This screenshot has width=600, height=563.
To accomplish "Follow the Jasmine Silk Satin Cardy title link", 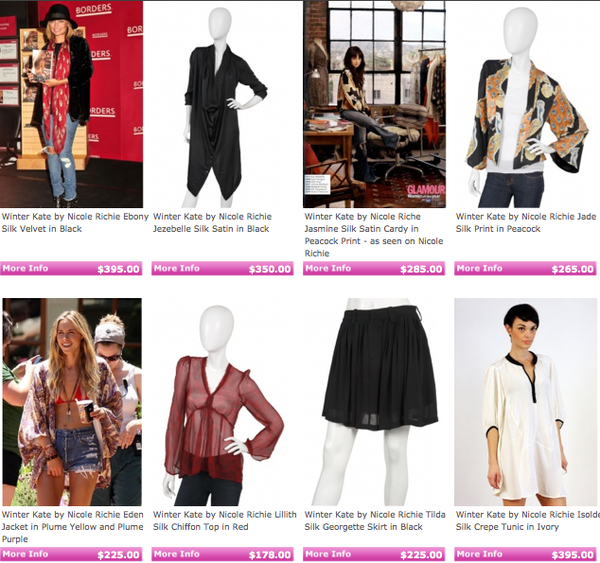I will 374,235.
